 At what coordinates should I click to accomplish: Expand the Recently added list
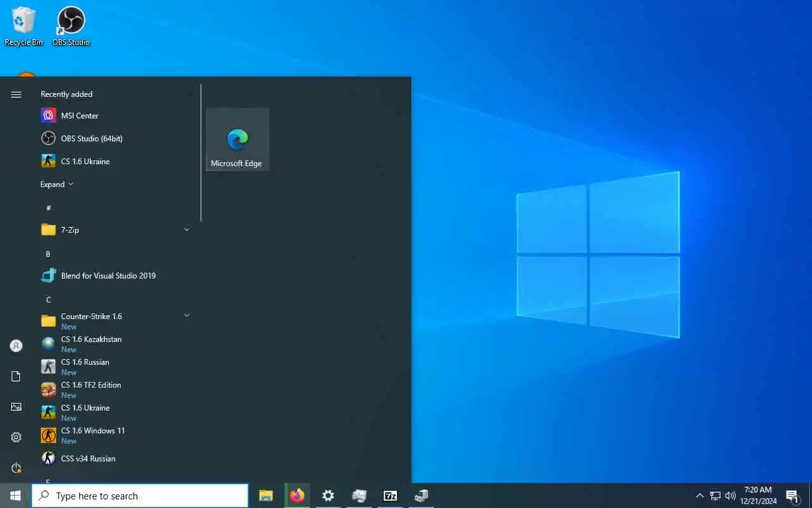coord(57,184)
